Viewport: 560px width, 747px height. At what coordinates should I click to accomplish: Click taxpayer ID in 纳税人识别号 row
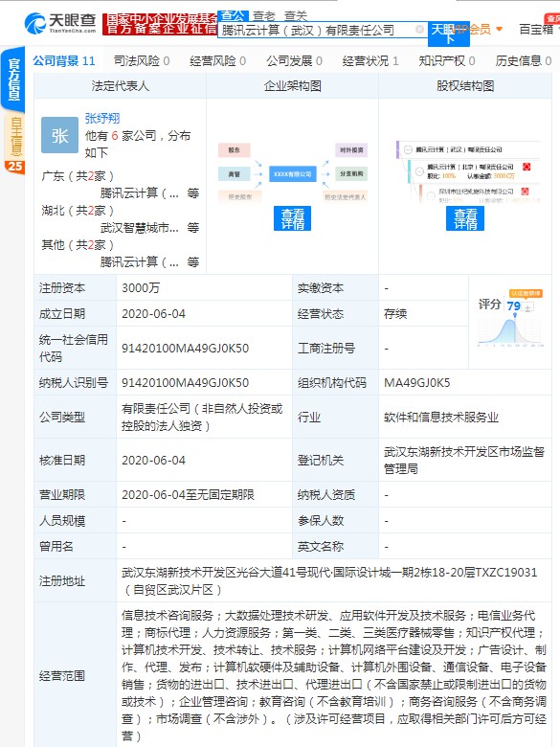click(186, 382)
